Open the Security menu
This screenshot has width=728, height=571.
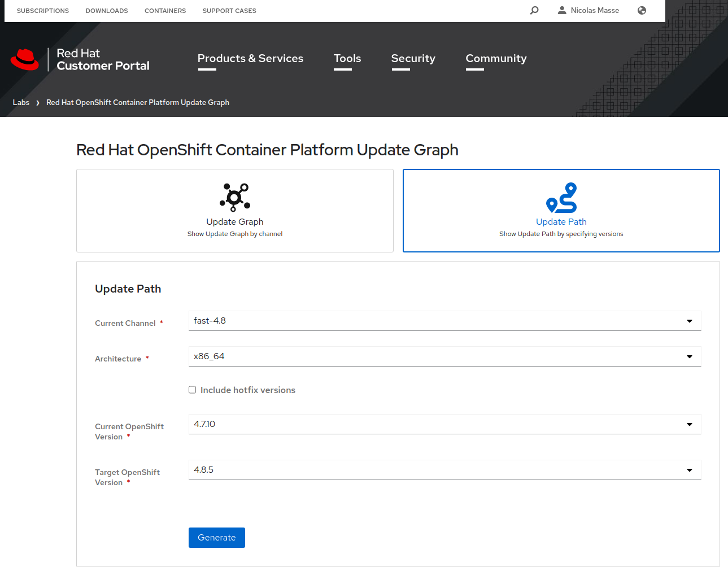(x=413, y=59)
